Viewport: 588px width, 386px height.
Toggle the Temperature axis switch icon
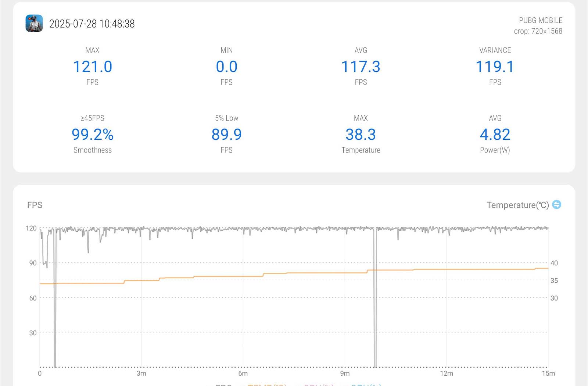(x=556, y=204)
